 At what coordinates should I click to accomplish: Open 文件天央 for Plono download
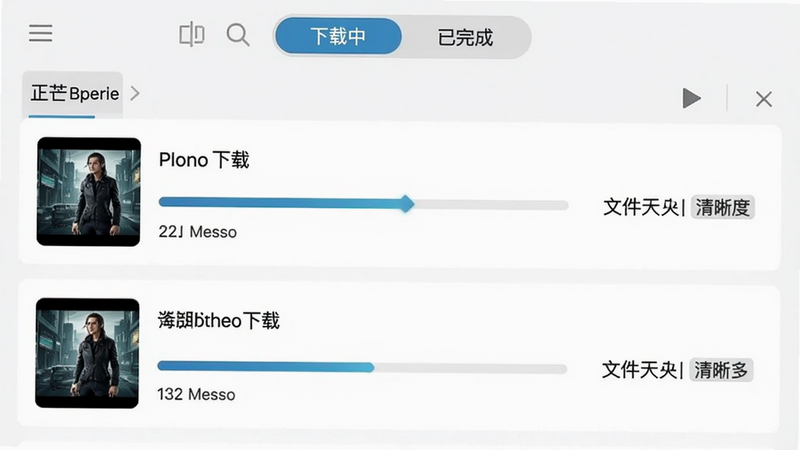(x=641, y=208)
